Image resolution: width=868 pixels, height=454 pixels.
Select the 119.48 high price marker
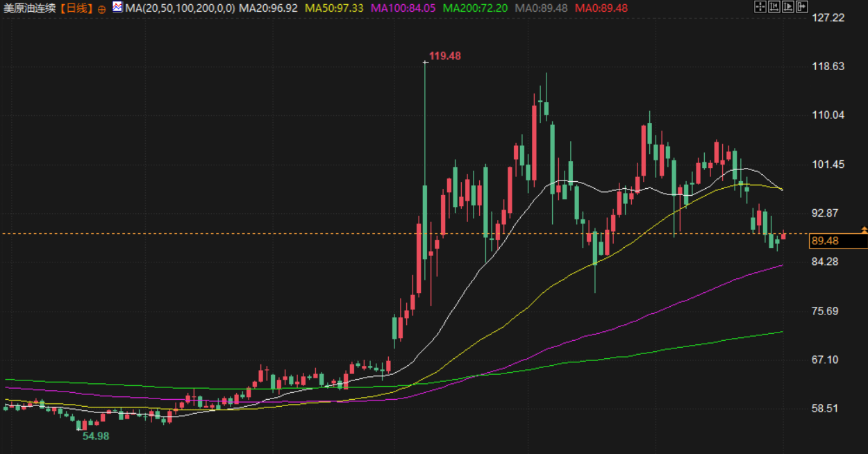[x=445, y=56]
